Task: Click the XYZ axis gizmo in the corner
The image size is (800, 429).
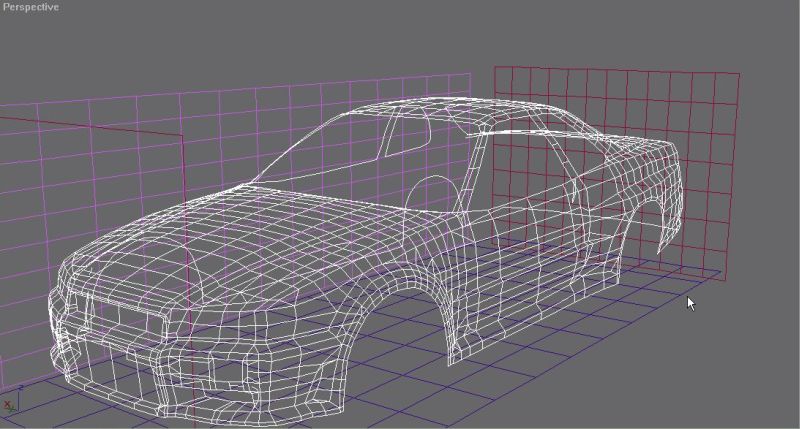Action: coord(10,405)
